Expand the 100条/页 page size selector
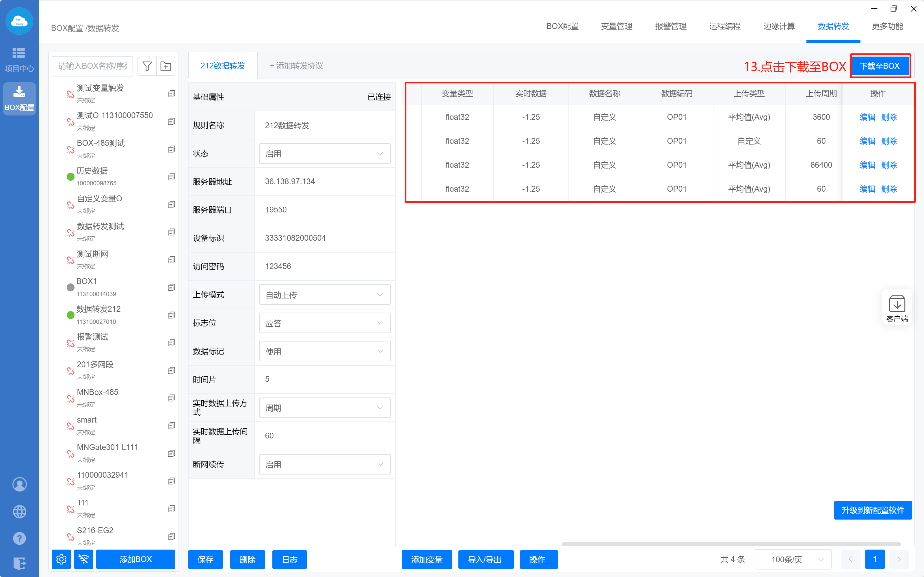The height and width of the screenshot is (577, 924). [x=793, y=559]
